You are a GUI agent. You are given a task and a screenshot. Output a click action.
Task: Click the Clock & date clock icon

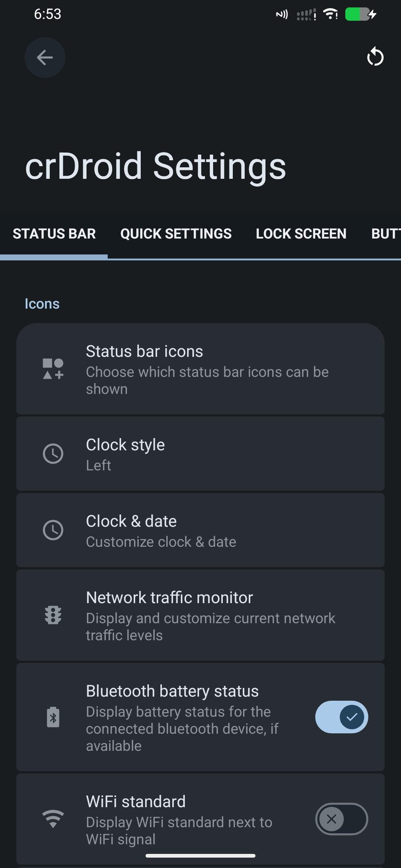pyautogui.click(x=53, y=530)
